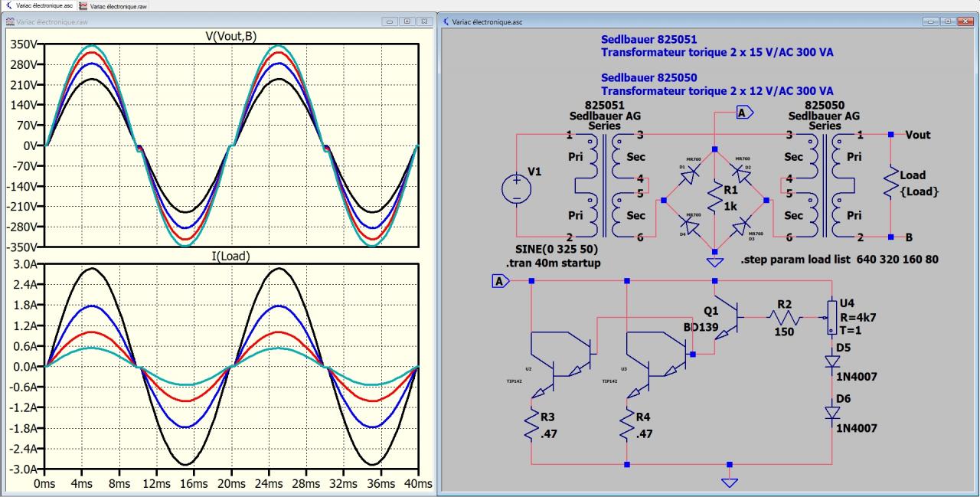The height and width of the screenshot is (497, 980).
Task: Select resistor R4 symbol
Action: 627,423
